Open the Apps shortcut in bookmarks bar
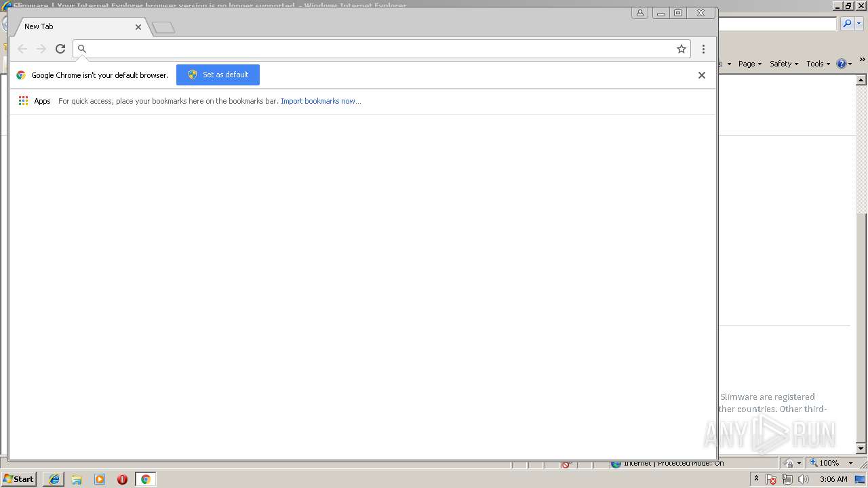The height and width of the screenshot is (488, 868). click(x=35, y=101)
